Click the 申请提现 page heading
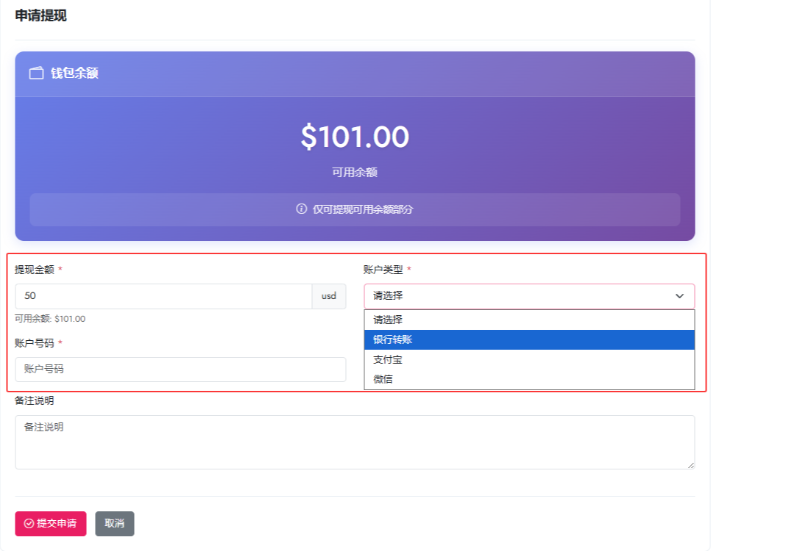This screenshot has width=800, height=551. (41, 16)
